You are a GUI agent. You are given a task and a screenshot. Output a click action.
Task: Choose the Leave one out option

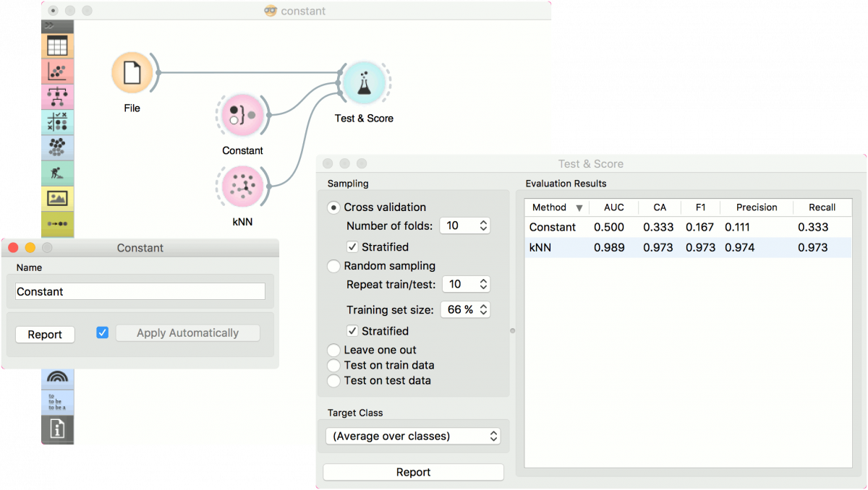(x=333, y=350)
